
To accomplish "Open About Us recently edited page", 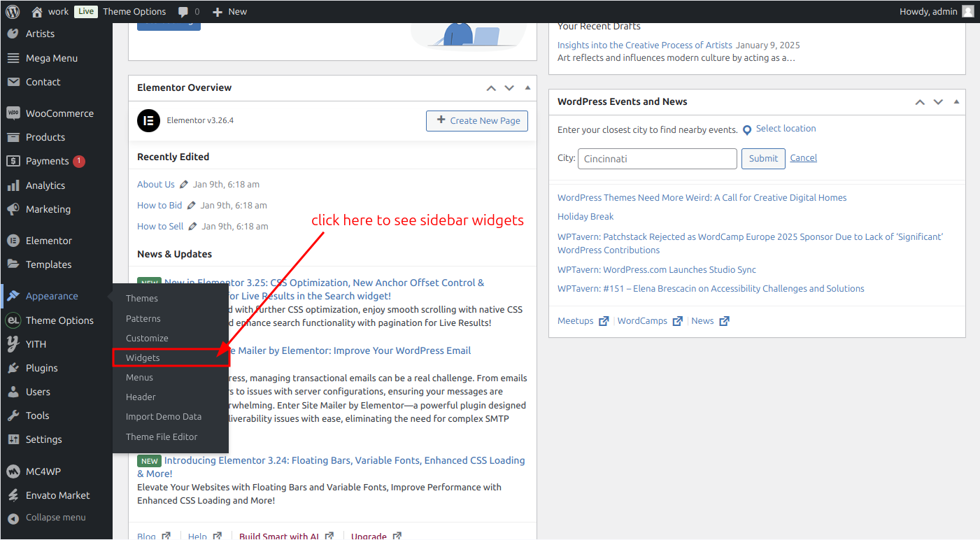I will [156, 185].
